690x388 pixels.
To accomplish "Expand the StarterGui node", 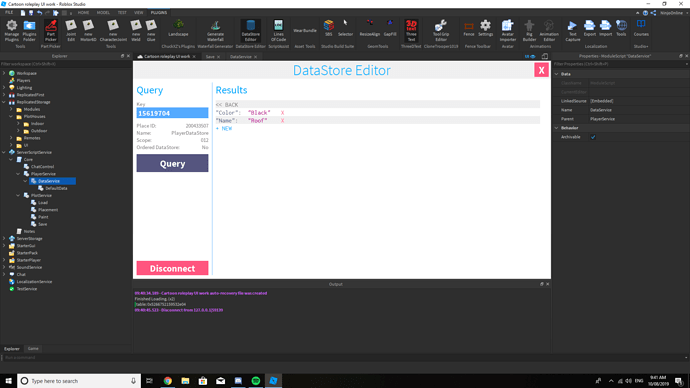I will pyautogui.click(x=4, y=245).
